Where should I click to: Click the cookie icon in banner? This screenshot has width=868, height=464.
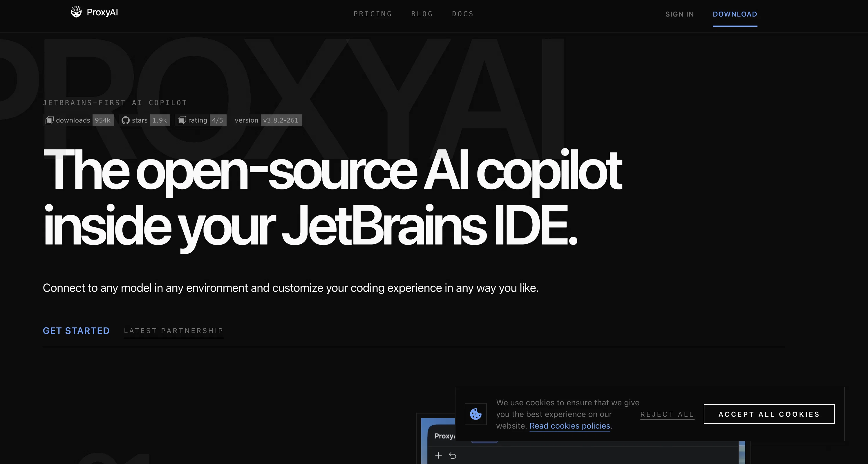[x=476, y=414]
